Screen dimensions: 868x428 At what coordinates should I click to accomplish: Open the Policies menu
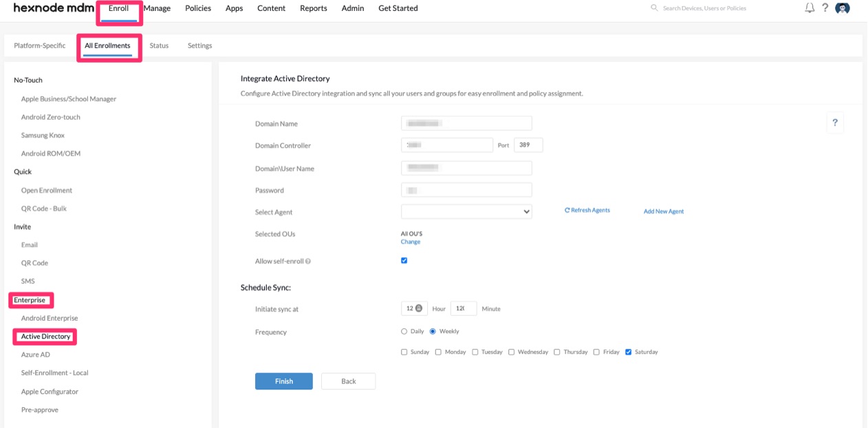point(198,8)
